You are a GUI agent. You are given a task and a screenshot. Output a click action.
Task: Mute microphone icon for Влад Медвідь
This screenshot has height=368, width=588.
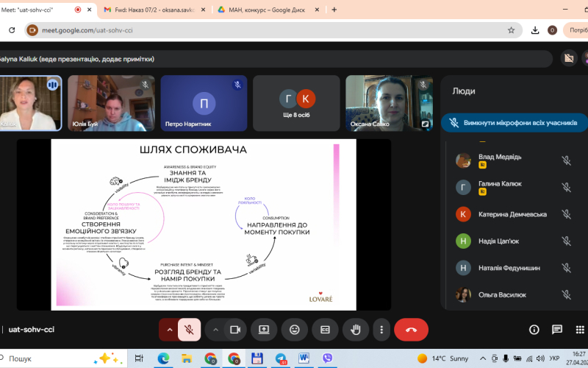[x=566, y=160]
